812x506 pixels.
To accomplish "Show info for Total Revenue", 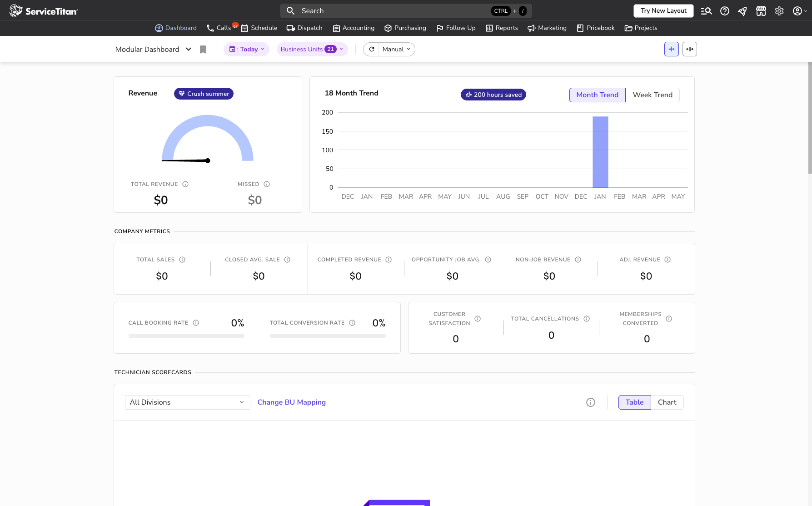I will [x=185, y=184].
